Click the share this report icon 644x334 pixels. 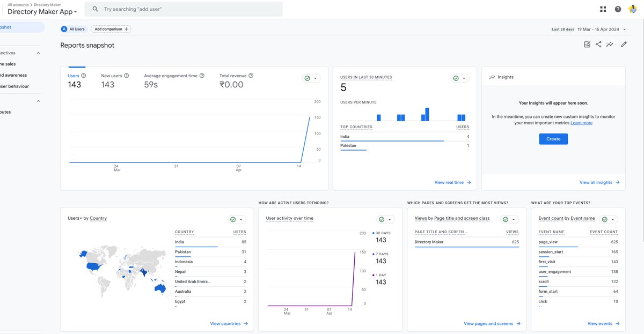[598, 44]
